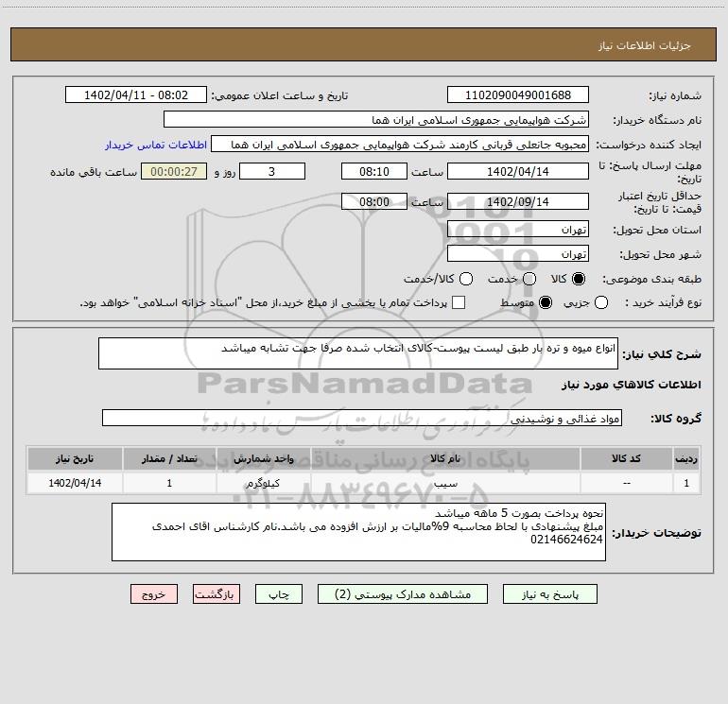Viewport: 728px width, 704px height.
Task: Click the چاپ print button
Action: pos(279,594)
